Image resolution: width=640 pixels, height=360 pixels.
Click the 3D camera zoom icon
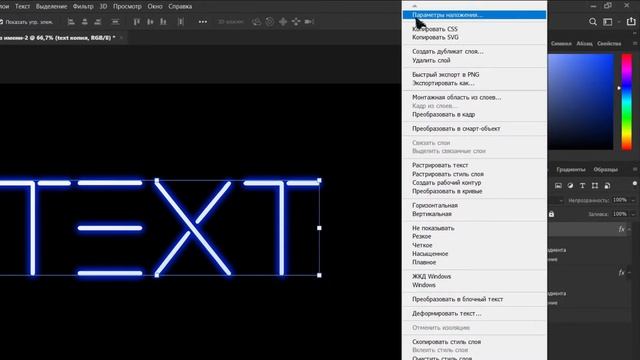tap(309, 22)
